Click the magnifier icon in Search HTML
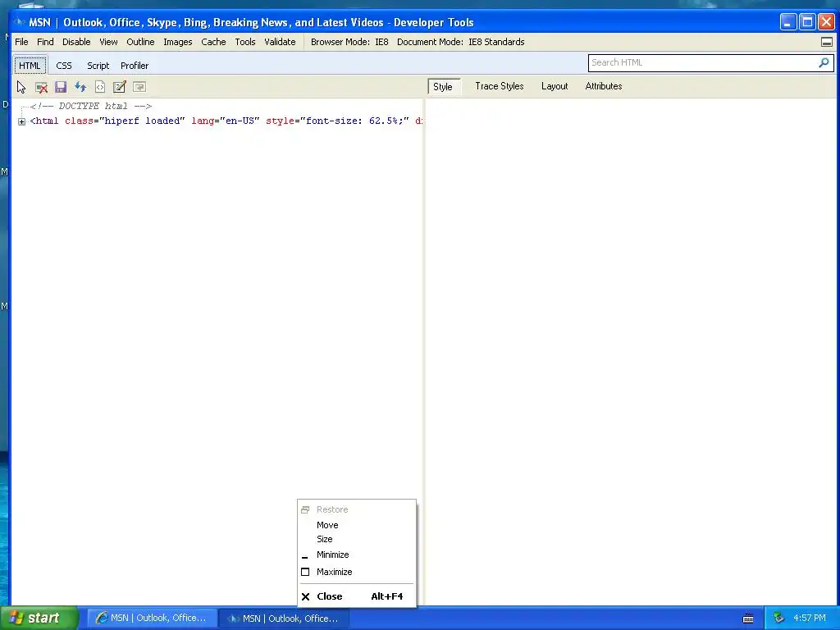The height and width of the screenshot is (630, 840). point(824,62)
